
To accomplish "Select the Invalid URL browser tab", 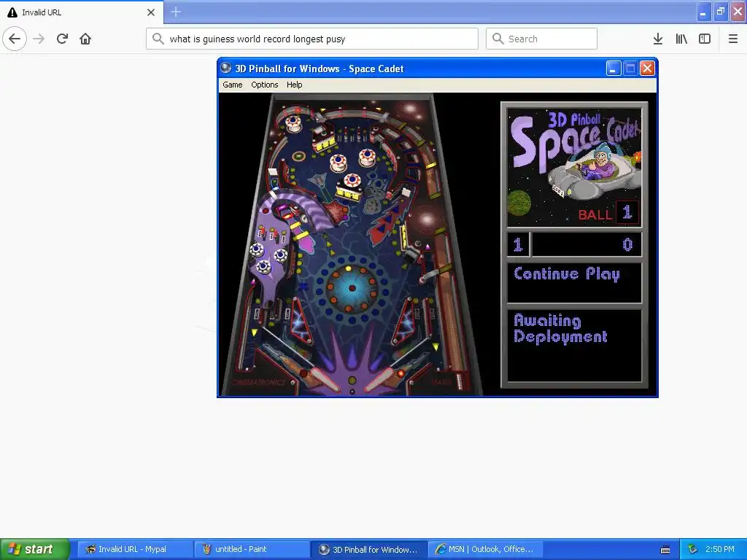I will (82, 12).
